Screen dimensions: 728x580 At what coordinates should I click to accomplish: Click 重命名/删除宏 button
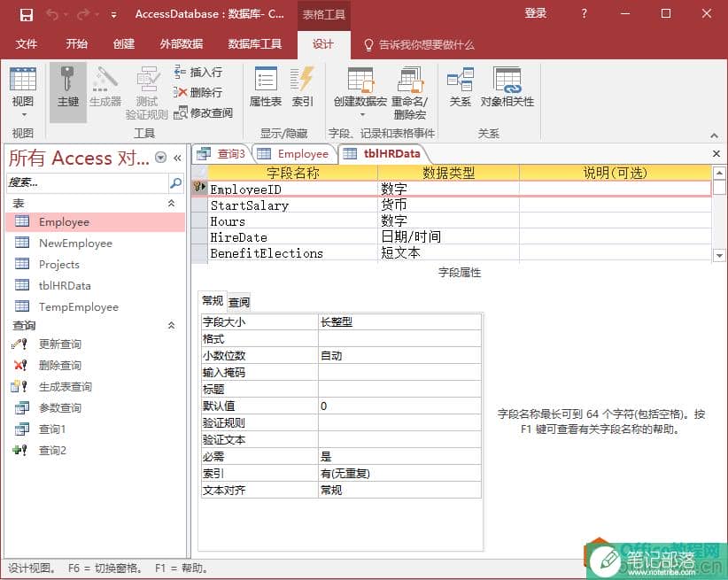pyautogui.click(x=409, y=93)
